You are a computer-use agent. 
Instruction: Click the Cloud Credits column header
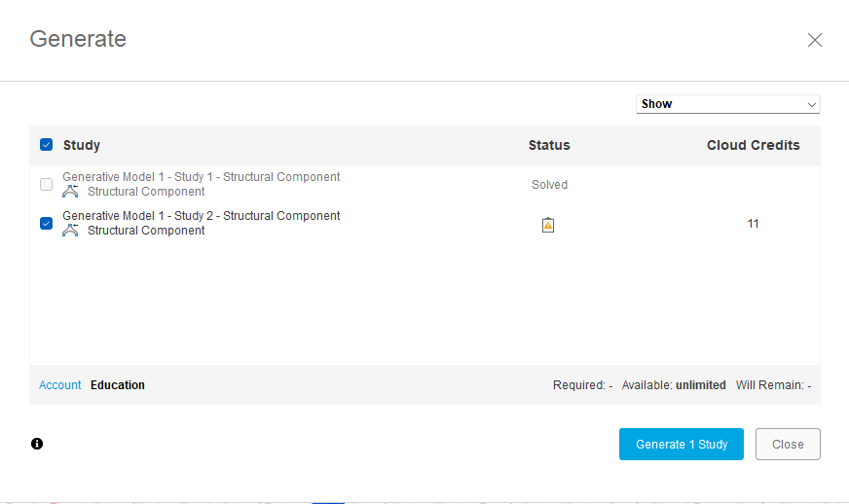click(753, 145)
